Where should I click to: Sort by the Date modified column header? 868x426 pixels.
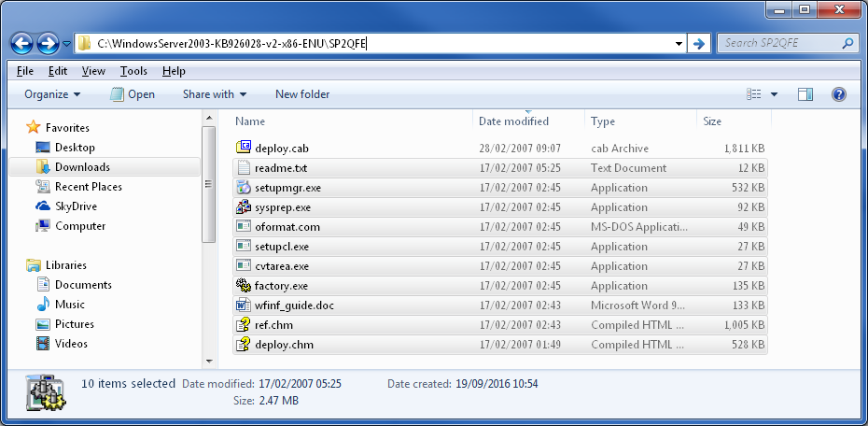point(513,121)
